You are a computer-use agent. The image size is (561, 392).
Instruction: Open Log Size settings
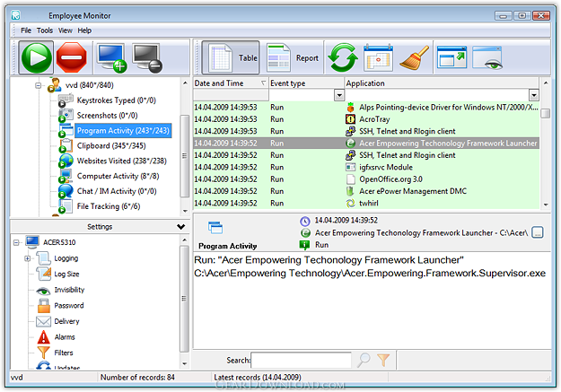coord(66,274)
